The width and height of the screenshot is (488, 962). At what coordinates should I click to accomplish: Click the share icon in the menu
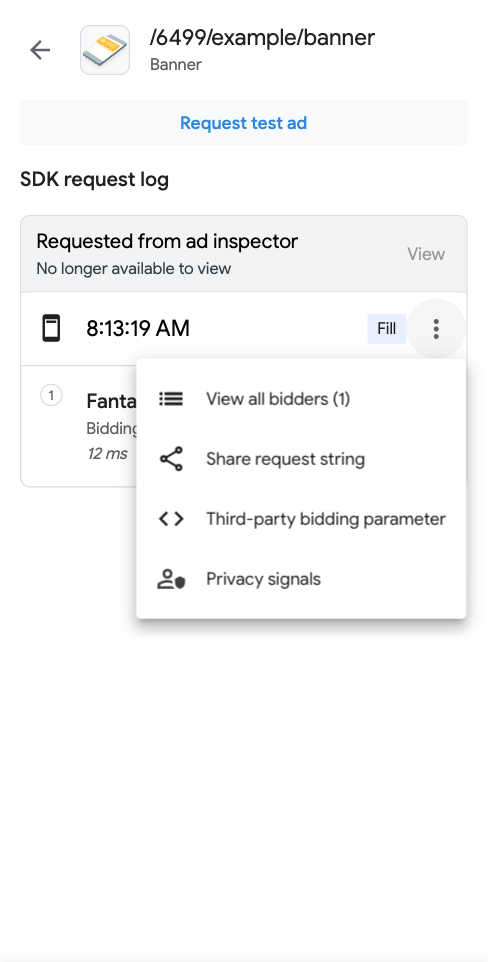[x=171, y=459]
